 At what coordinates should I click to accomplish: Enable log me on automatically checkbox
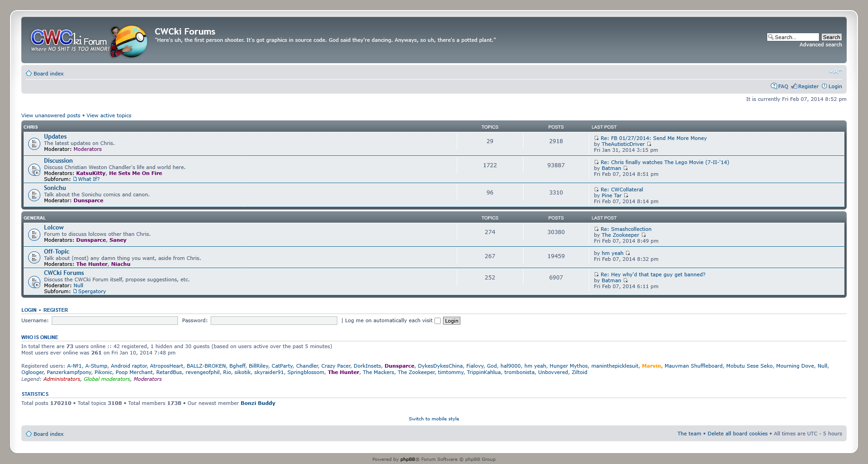coord(438,321)
